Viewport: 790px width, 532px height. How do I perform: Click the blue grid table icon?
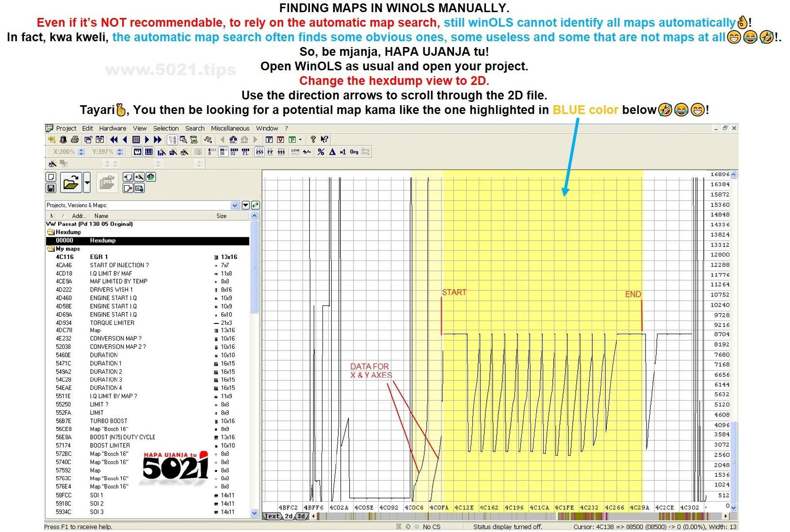pos(136,140)
